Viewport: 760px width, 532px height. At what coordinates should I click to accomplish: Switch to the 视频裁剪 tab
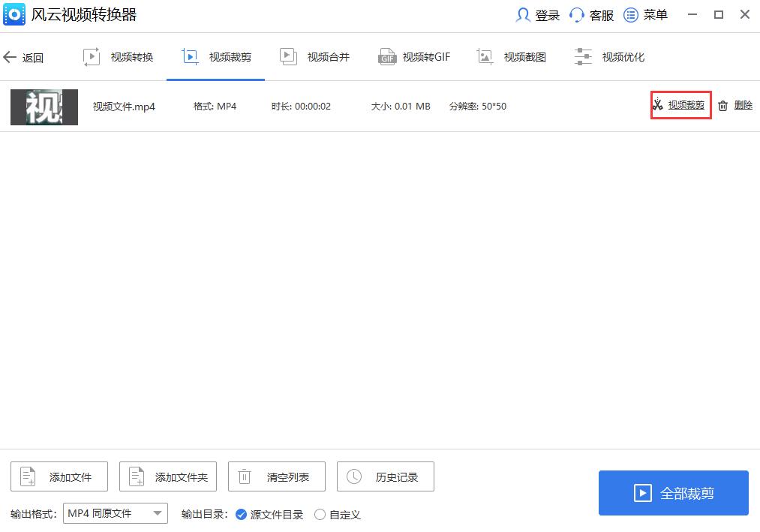point(216,56)
